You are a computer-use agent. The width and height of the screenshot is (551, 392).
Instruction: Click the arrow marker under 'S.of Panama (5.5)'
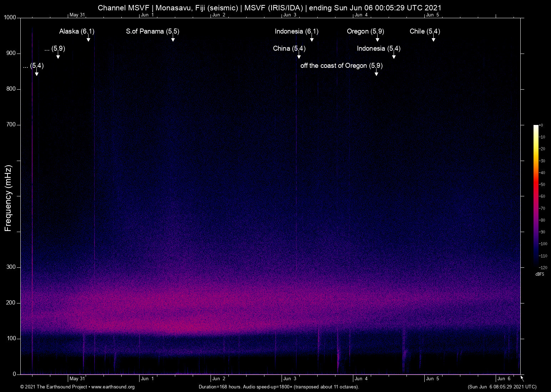click(173, 39)
